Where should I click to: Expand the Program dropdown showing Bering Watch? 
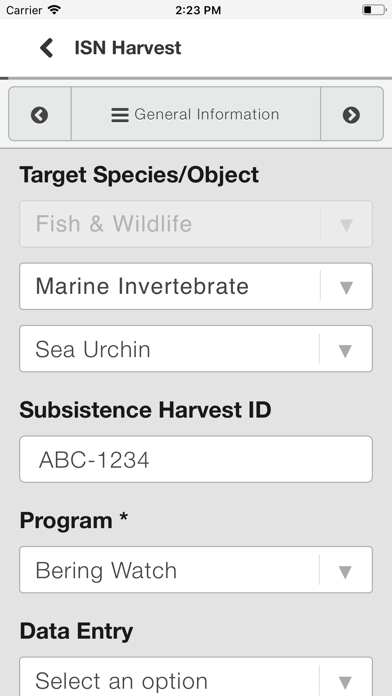coord(196,569)
